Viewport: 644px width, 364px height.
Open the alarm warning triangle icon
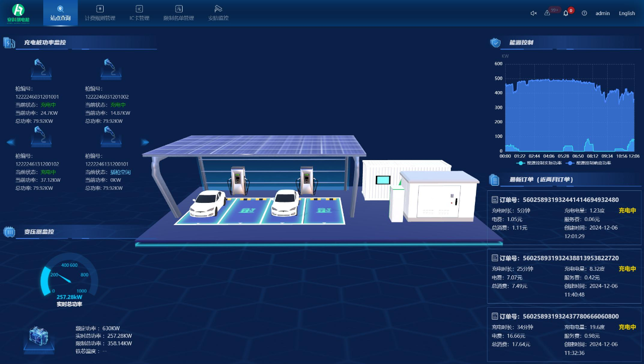point(547,13)
